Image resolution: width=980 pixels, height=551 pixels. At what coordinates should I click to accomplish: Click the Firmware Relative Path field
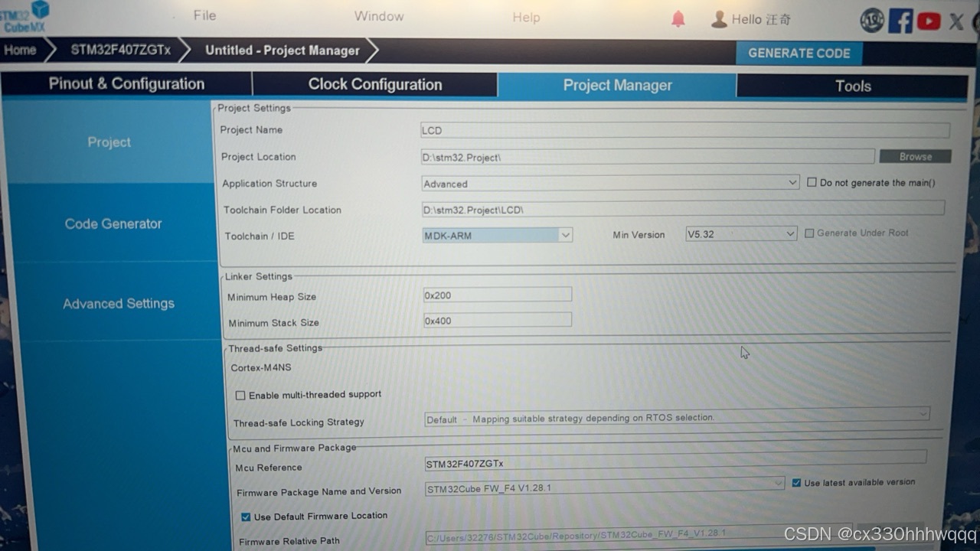638,535
